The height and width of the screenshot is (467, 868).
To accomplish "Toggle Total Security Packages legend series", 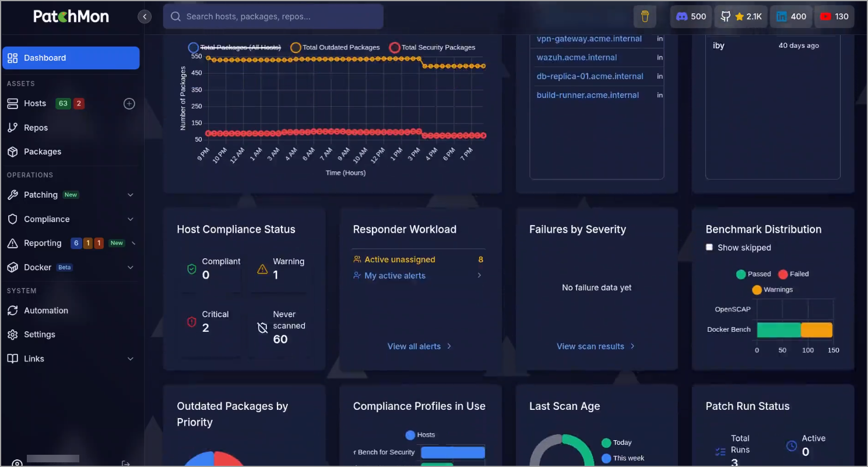I will click(x=432, y=47).
